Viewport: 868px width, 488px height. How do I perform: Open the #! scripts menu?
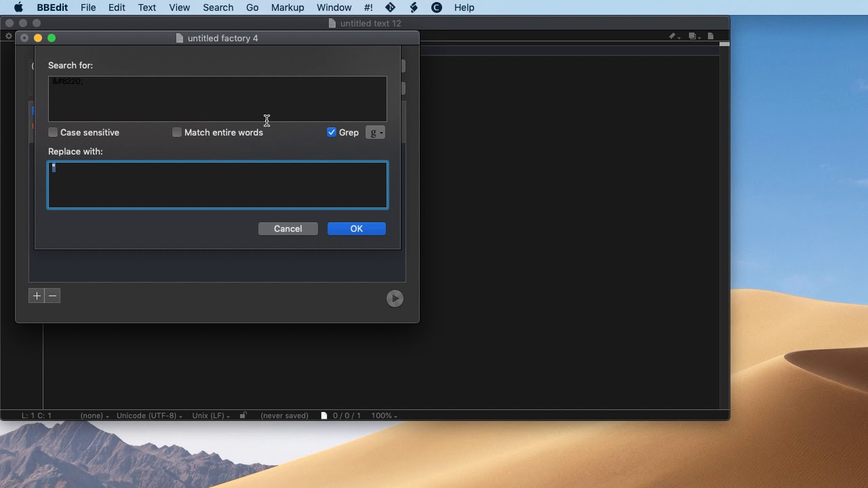click(x=368, y=7)
